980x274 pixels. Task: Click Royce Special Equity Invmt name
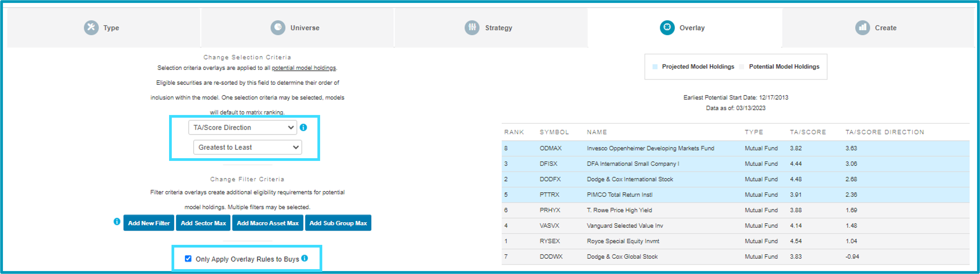point(623,241)
